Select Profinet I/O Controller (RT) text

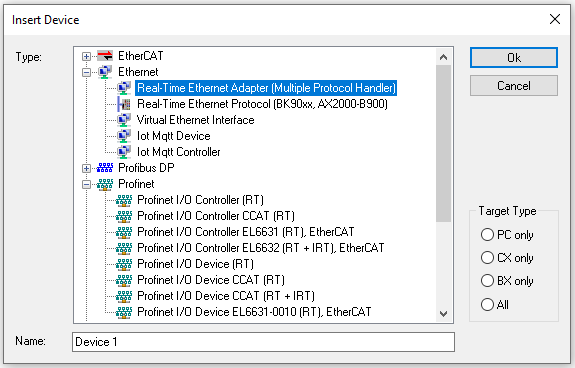(x=200, y=200)
